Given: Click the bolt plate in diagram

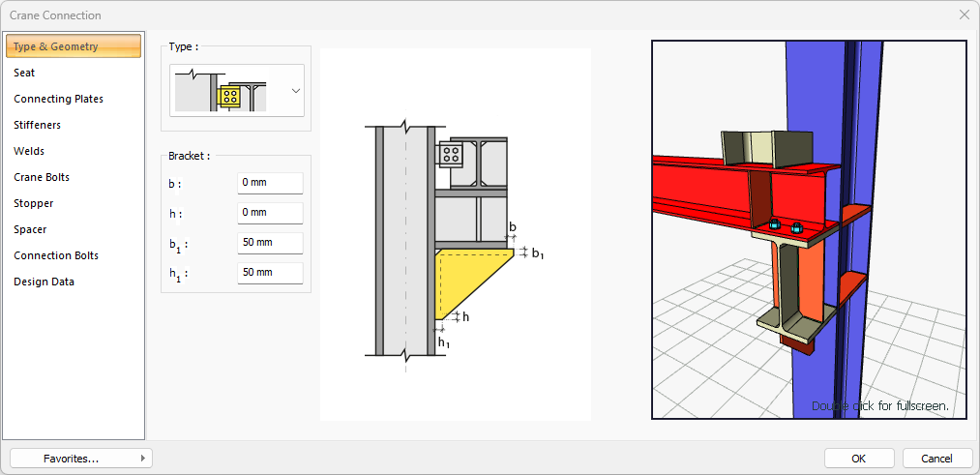Looking at the screenshot, I should 451,154.
